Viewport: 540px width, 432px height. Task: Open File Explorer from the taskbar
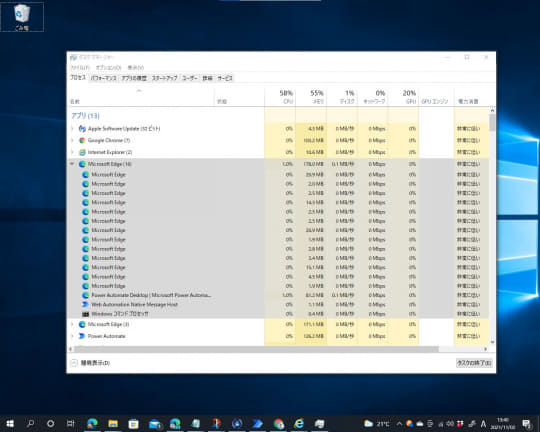coord(113,423)
